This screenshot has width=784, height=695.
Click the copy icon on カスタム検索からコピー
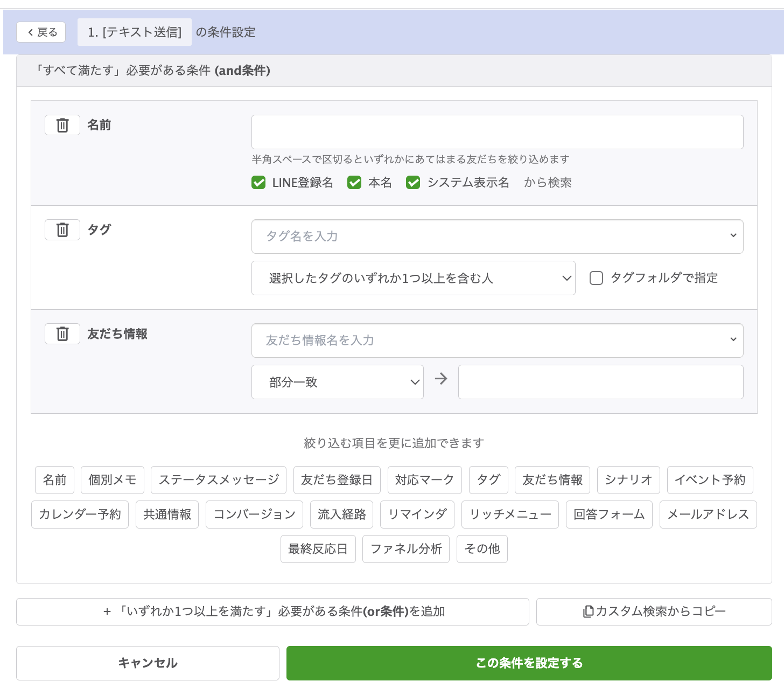588,611
